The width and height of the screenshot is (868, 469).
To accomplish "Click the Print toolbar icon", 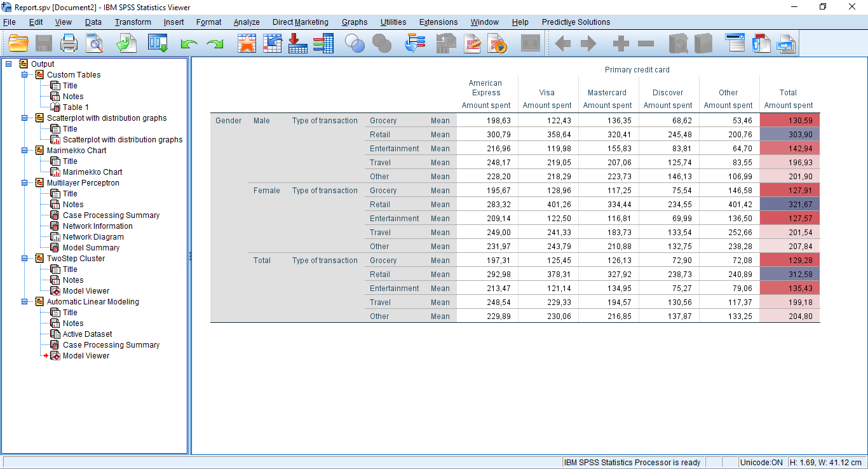I will (69, 43).
